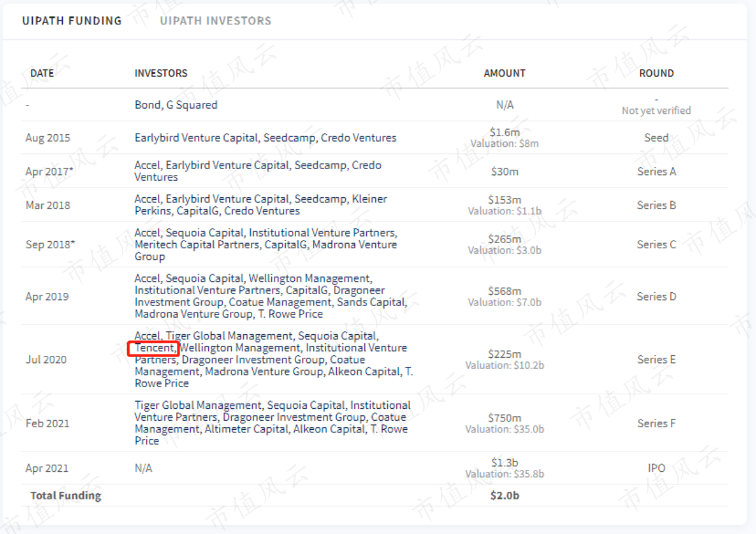The height and width of the screenshot is (534, 756).
Task: Select the Aug 2015 date cell
Action: pyautogui.click(x=48, y=138)
